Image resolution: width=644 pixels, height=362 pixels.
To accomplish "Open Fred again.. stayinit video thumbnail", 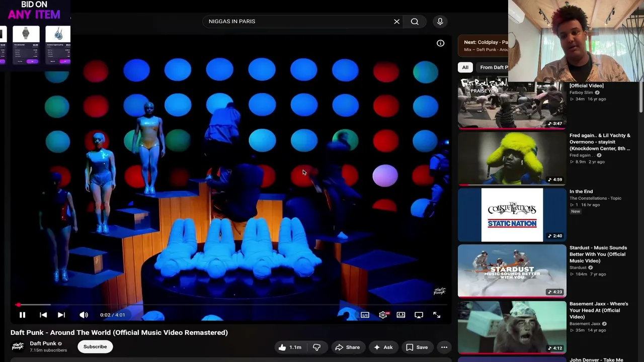I will click(x=512, y=158).
